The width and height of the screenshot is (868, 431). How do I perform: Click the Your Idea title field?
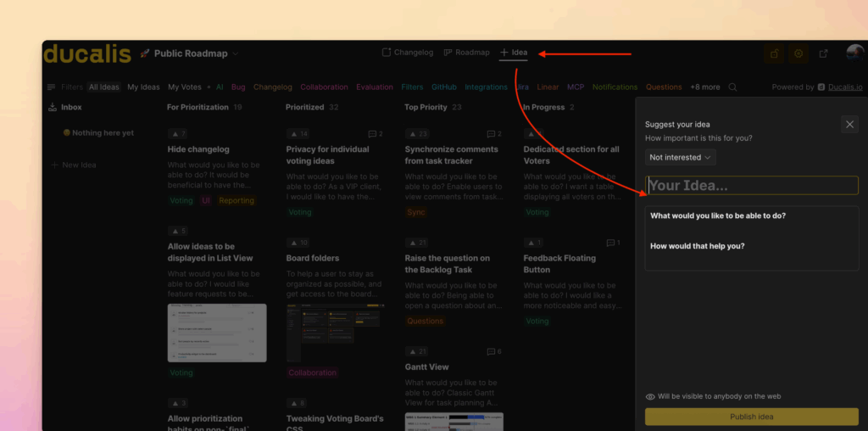pos(751,186)
